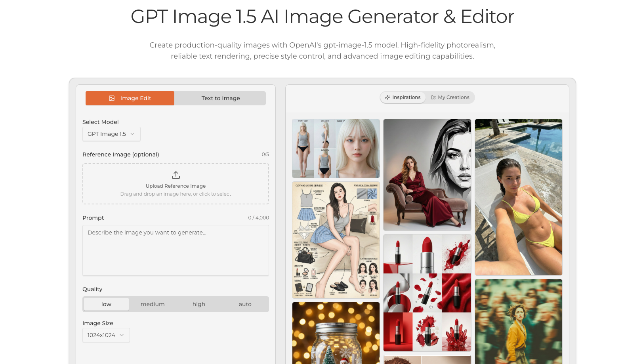Click the Prompt label
Viewport: 624px width, 364px height.
click(x=93, y=218)
